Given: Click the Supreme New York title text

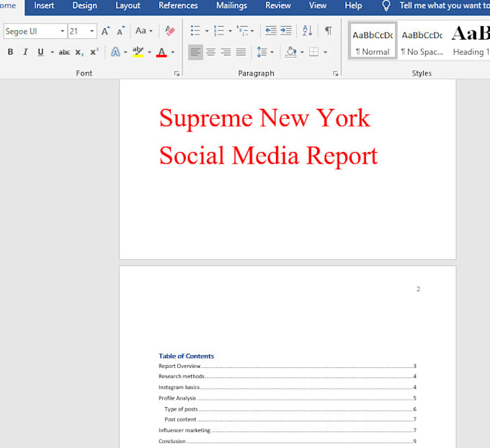Looking at the screenshot, I should click(264, 118).
